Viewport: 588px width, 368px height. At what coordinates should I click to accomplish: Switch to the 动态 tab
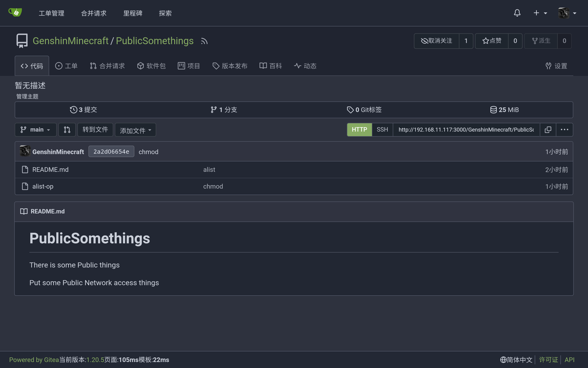[305, 66]
